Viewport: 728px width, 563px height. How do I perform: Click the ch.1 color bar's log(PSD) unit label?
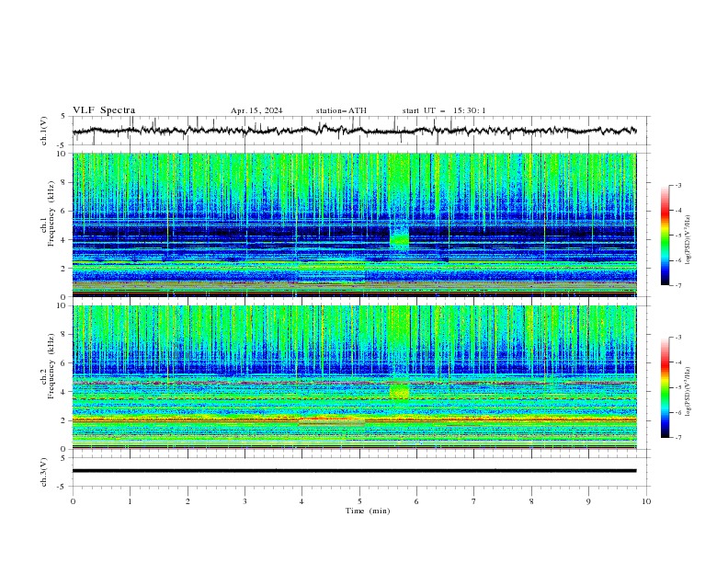(688, 240)
